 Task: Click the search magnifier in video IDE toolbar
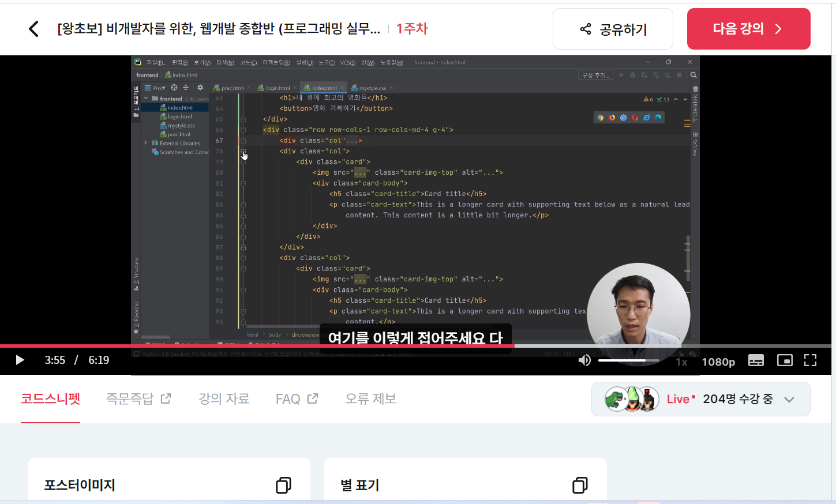coord(693,75)
